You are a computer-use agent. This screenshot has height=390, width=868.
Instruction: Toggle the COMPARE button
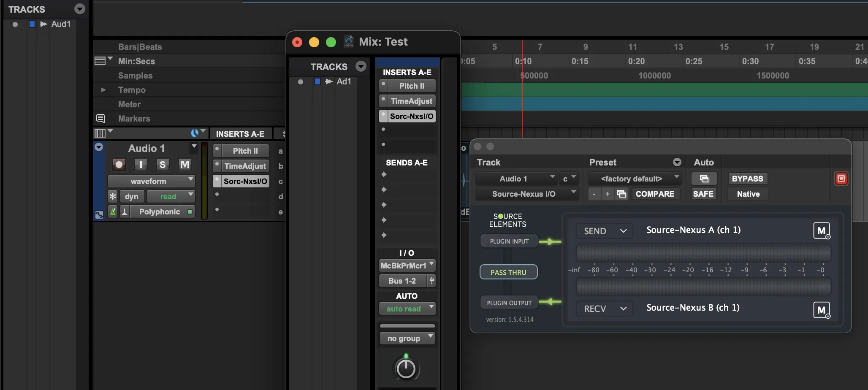655,194
